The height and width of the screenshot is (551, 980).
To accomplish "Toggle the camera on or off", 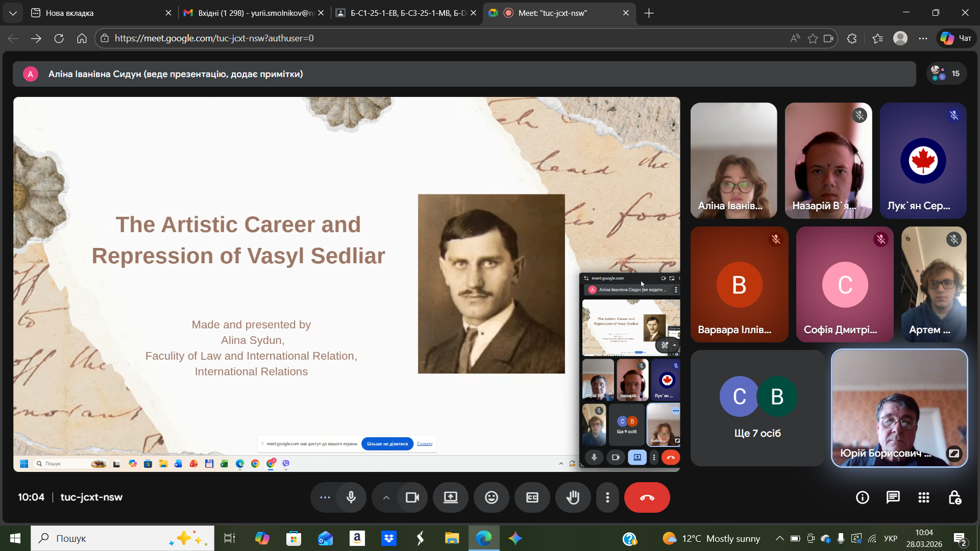I will pyautogui.click(x=412, y=497).
